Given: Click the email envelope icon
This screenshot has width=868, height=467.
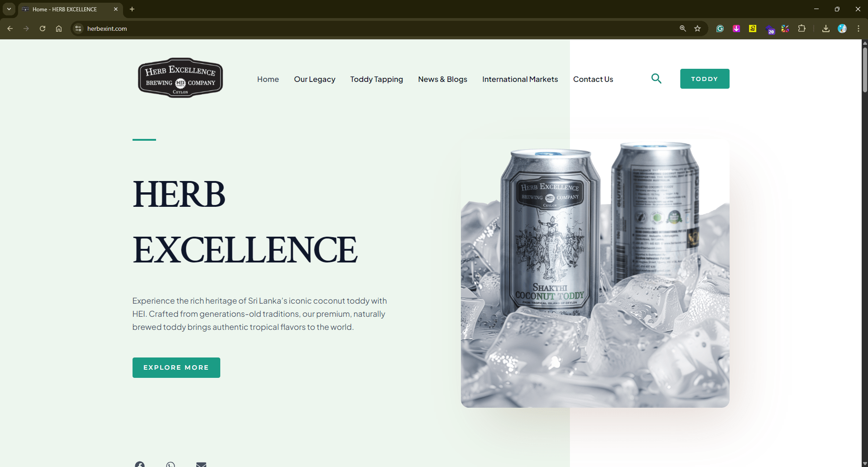Looking at the screenshot, I should click(x=201, y=464).
